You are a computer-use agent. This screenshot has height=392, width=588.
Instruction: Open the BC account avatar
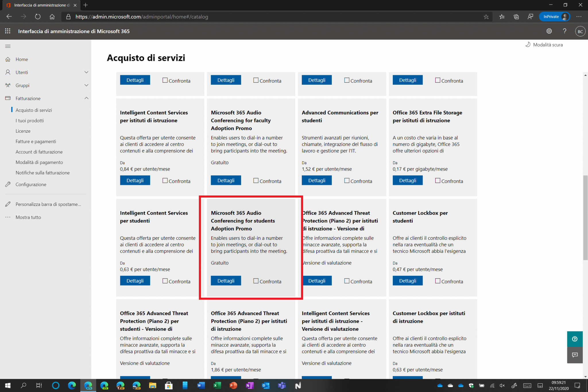(x=580, y=31)
